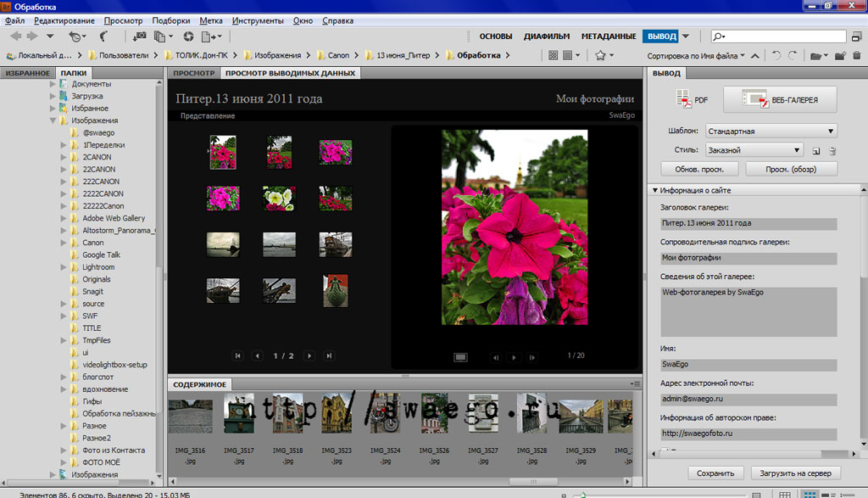Click the Адрес электронной почты field
This screenshot has height=498, width=868.
click(748, 399)
